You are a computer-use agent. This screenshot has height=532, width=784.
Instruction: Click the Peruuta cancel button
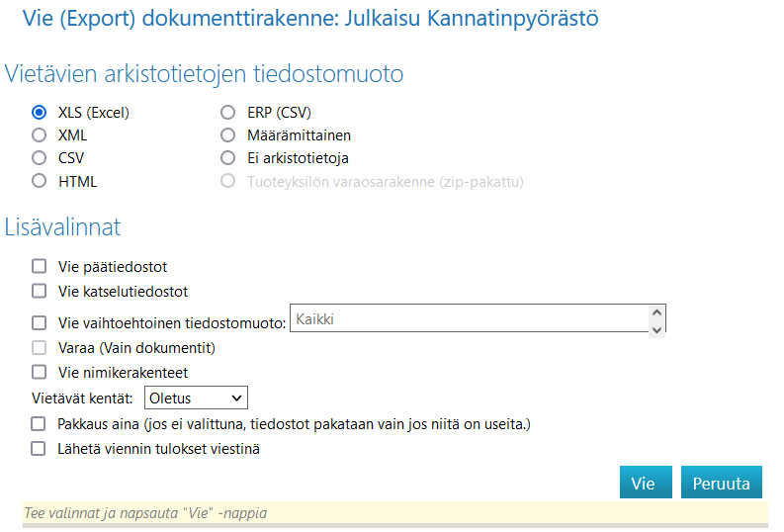(x=721, y=484)
